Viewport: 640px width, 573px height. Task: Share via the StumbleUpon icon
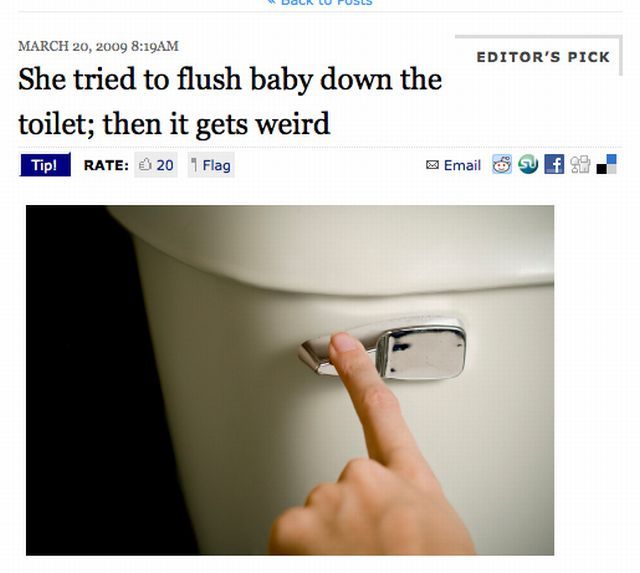point(528,164)
